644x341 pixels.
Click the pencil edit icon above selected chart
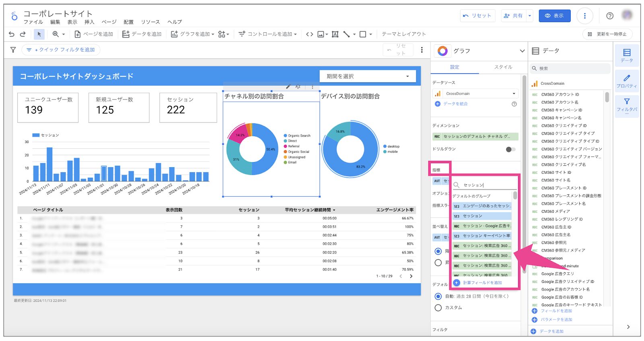click(288, 87)
